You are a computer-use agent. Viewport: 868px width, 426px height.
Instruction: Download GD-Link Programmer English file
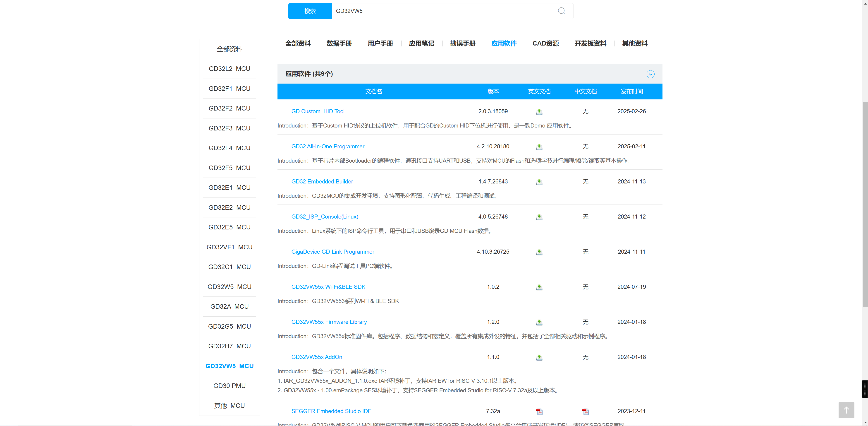[539, 252]
